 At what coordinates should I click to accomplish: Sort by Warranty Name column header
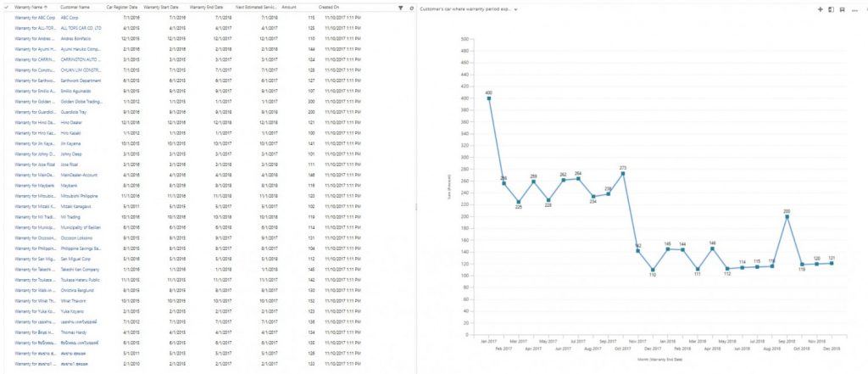tap(31, 7)
